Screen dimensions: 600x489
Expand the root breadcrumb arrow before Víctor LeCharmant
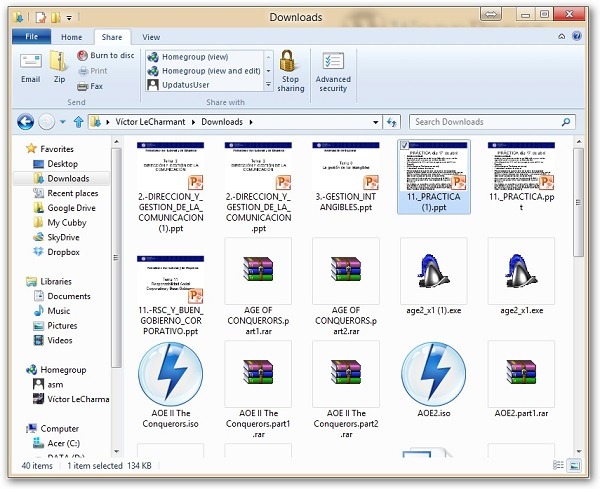(x=108, y=122)
